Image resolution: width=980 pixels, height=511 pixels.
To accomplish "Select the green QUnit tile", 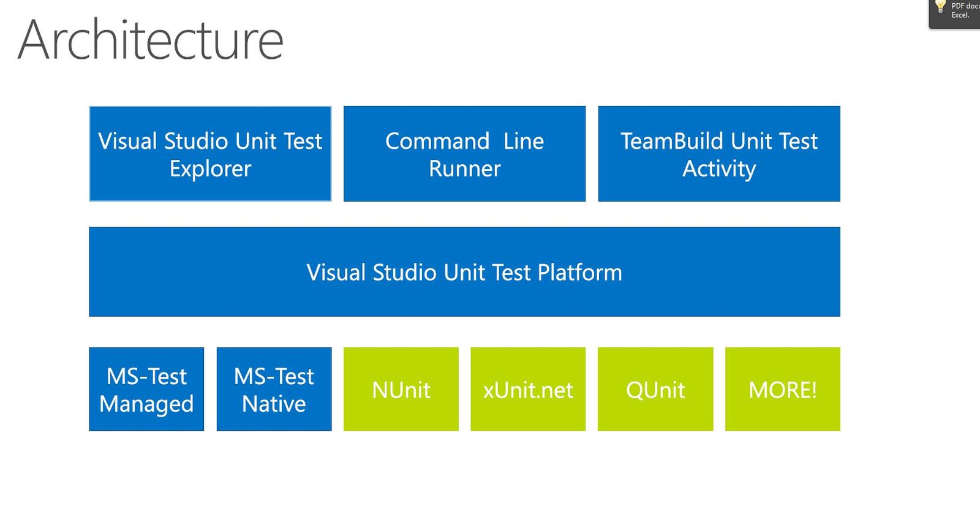I will coord(655,389).
